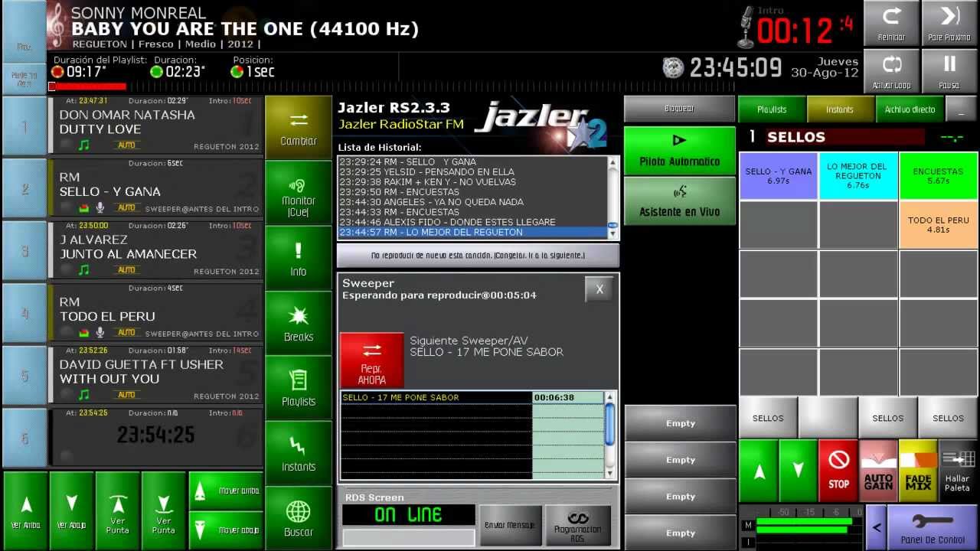Screen dimensions: 980x551
Task: Toggle FADE MIX
Action: [918, 469]
